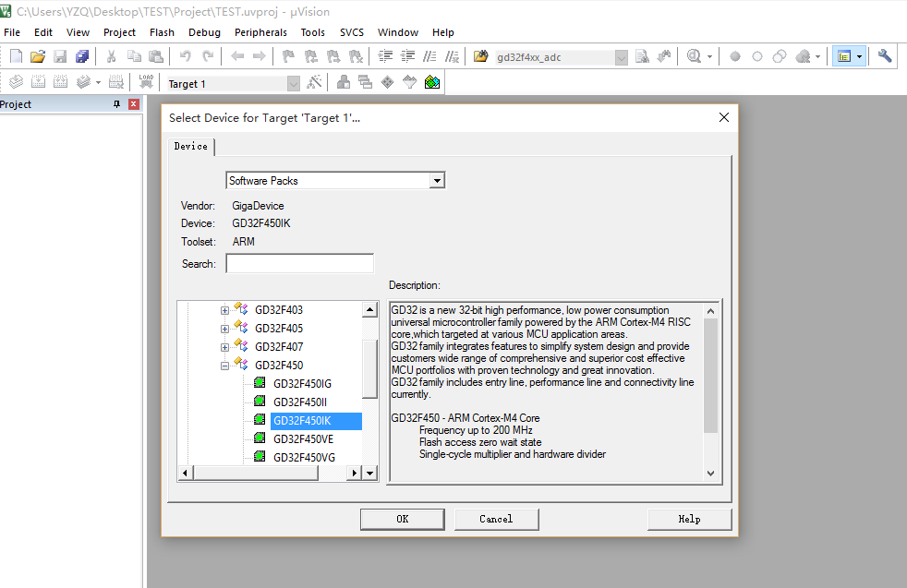Open a file via folder icon
Screen dimensions: 907x588
pyautogui.click(x=38, y=56)
